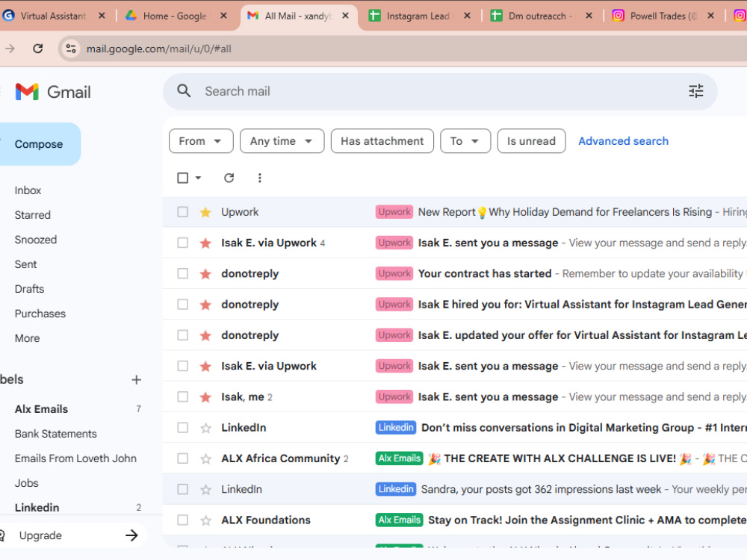Expand More in the sidebar
The image size is (747, 560).
pos(27,338)
